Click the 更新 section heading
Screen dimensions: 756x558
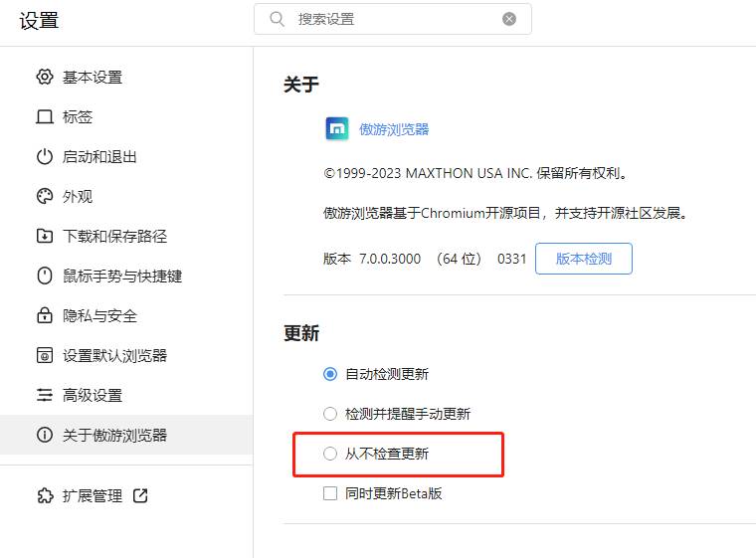click(x=300, y=333)
